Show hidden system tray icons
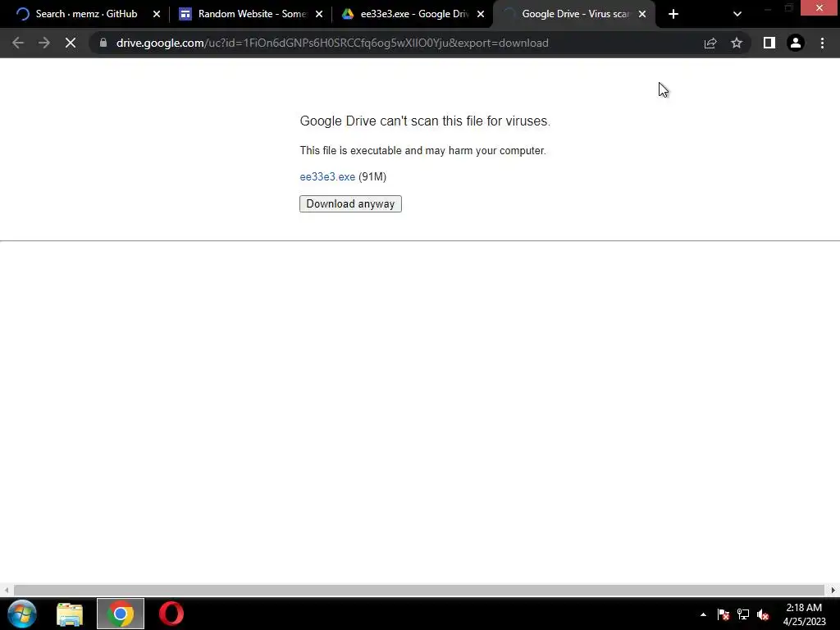840x630 pixels. (703, 614)
